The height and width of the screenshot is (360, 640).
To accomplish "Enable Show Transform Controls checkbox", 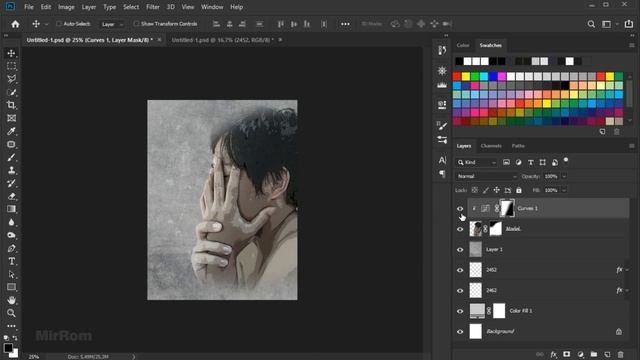I will (x=136, y=24).
